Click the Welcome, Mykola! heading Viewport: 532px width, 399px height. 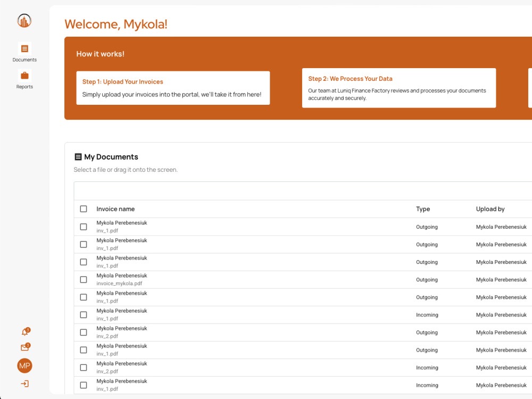click(116, 24)
